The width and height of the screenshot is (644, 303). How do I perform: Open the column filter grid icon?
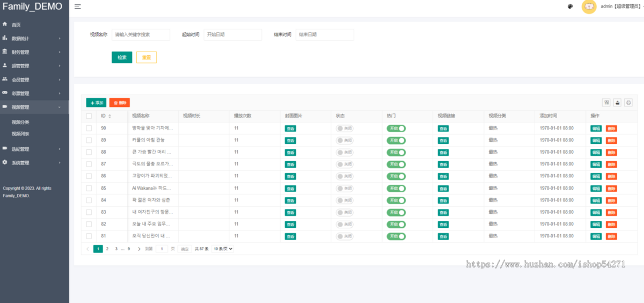[x=607, y=102]
